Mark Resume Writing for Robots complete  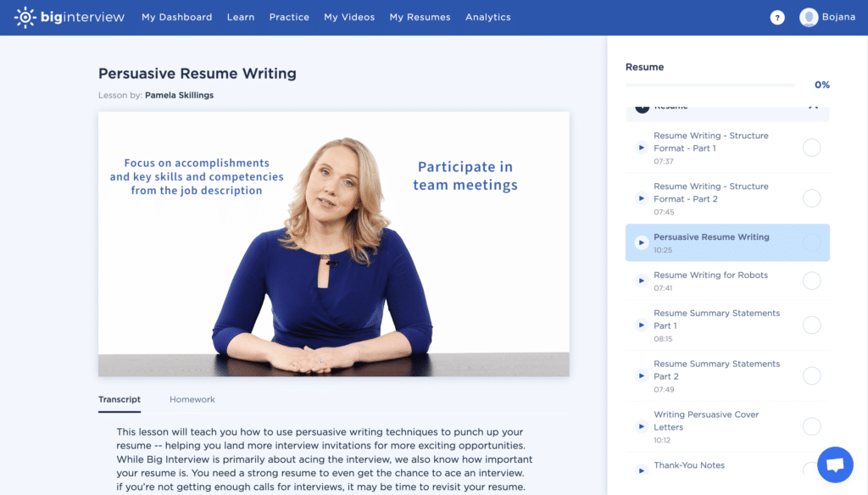(x=811, y=281)
